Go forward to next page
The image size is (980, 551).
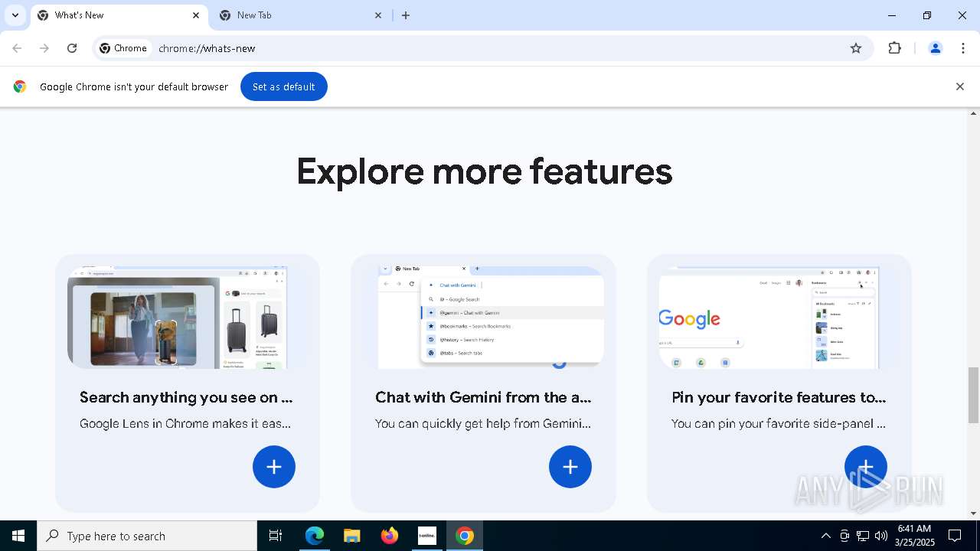(44, 48)
